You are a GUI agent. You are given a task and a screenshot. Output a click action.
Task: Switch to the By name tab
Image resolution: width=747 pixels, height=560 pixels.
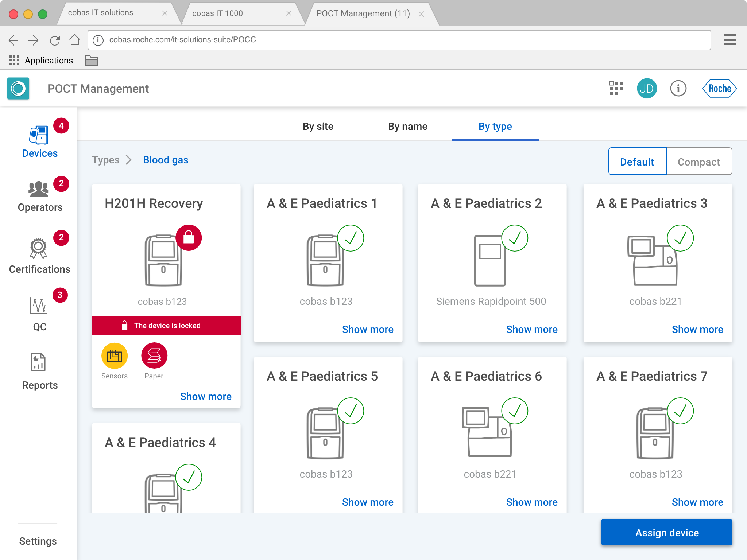[407, 127]
